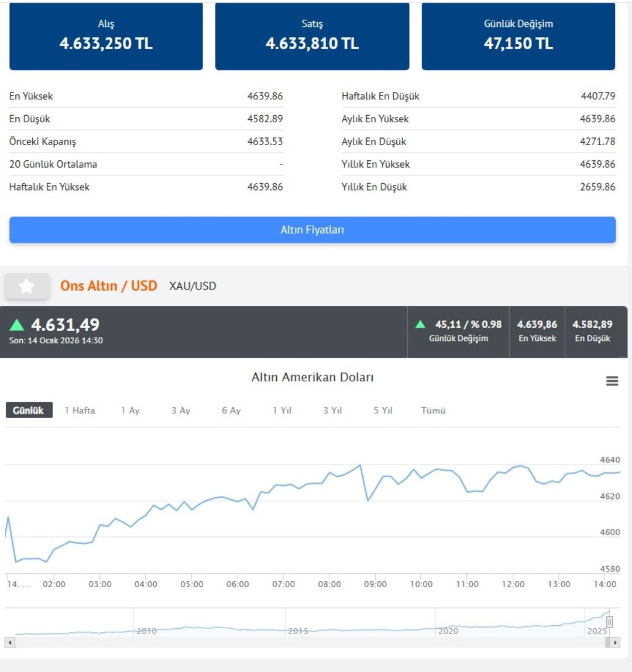This screenshot has width=632, height=672.
Task: Click the navigator range handle near 2025
Action: point(609,622)
